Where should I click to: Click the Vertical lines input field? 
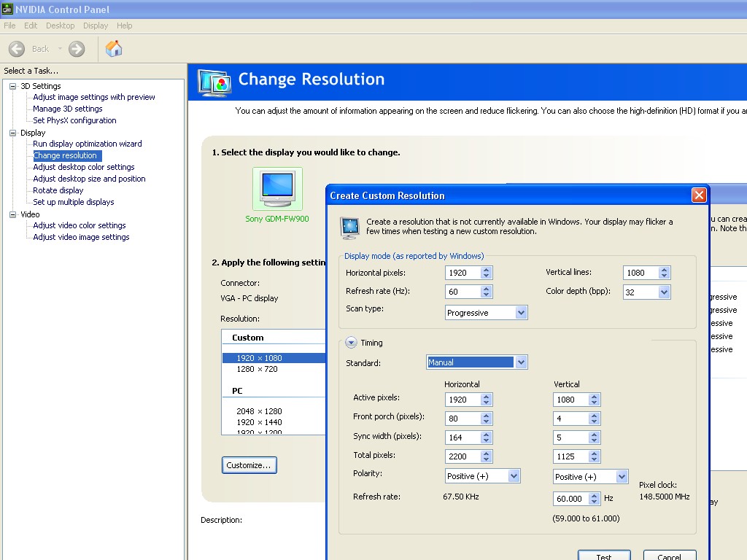(x=640, y=273)
